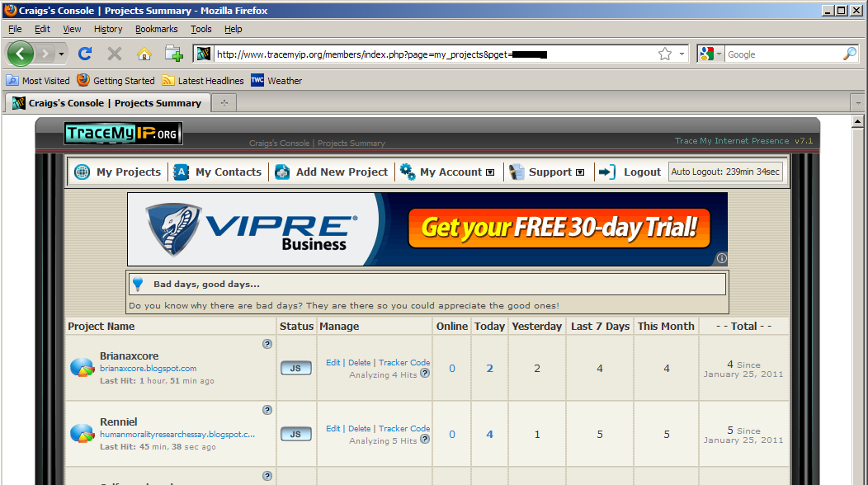Click the ad info icon on banner

721,258
